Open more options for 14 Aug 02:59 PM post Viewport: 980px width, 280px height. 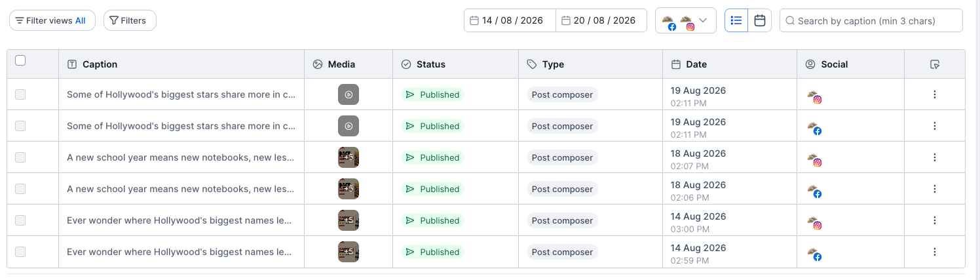935,252
